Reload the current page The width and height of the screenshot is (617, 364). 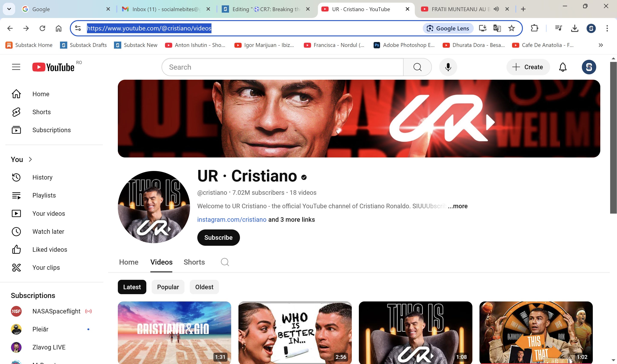click(x=42, y=28)
